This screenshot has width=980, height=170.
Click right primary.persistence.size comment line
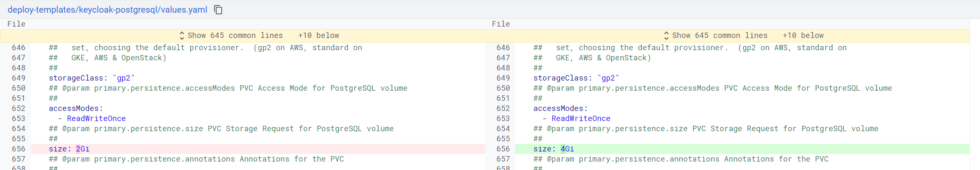tap(706, 129)
